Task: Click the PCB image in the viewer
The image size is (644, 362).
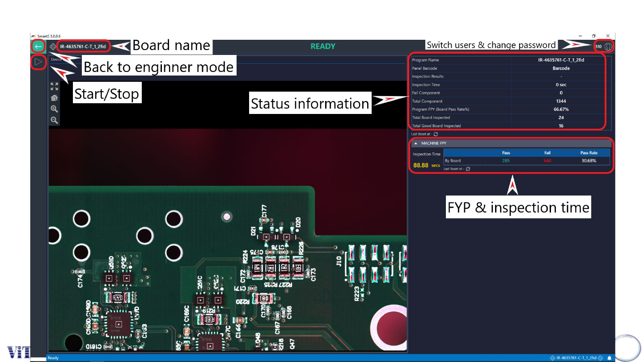Action: click(x=228, y=268)
